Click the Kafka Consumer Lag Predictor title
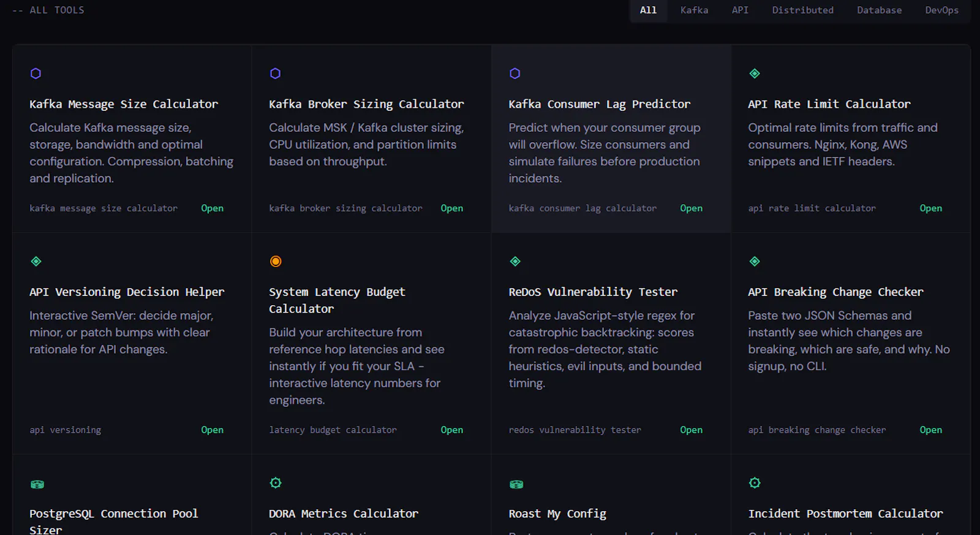The width and height of the screenshot is (980, 535). pos(599,104)
